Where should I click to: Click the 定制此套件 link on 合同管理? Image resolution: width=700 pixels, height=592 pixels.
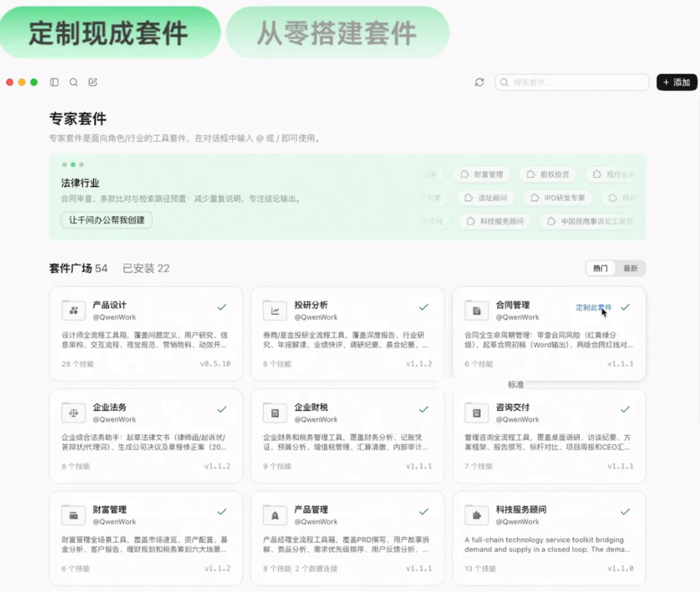click(x=594, y=307)
